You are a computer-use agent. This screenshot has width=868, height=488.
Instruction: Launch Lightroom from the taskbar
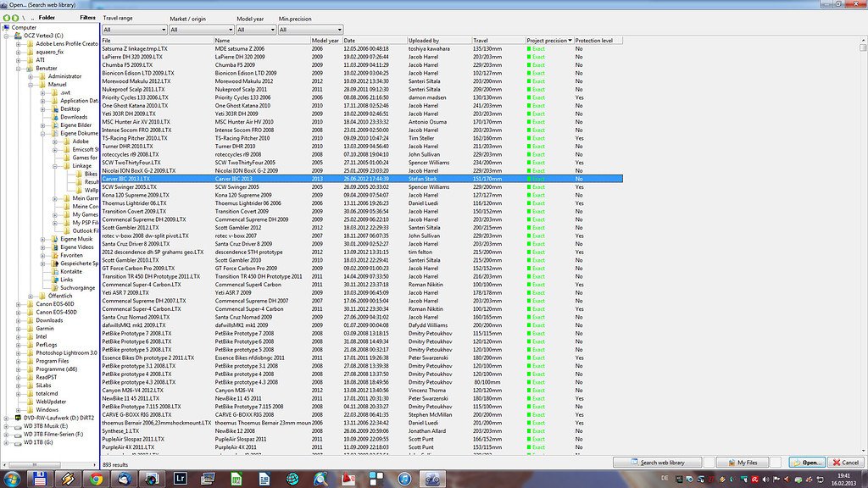(180, 479)
